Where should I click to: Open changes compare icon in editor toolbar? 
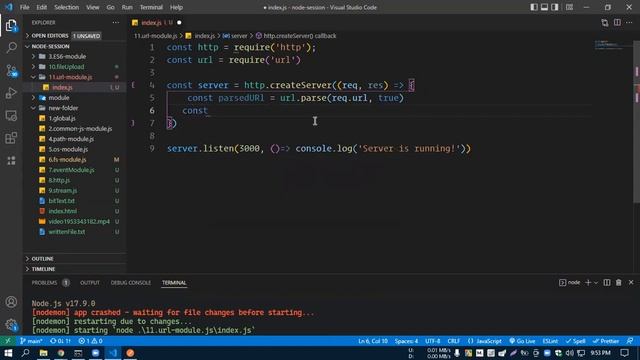pos(604,23)
